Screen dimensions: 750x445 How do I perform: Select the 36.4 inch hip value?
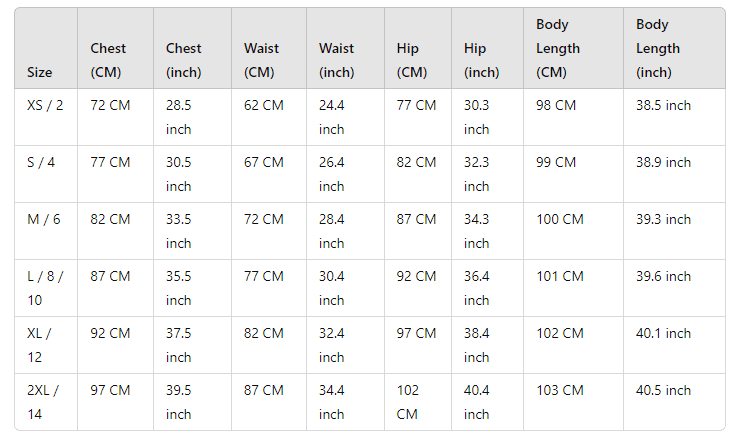[x=477, y=288]
